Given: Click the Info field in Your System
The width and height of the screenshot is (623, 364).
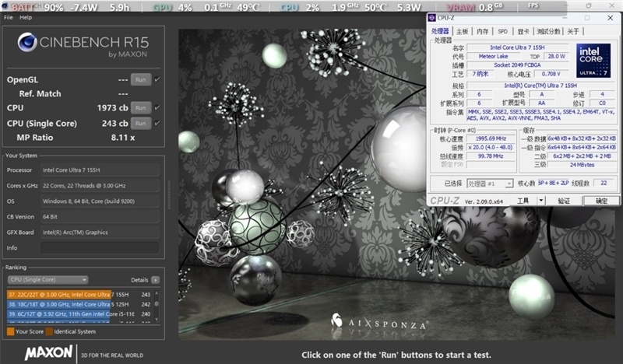Looking at the screenshot, I should 101,248.
